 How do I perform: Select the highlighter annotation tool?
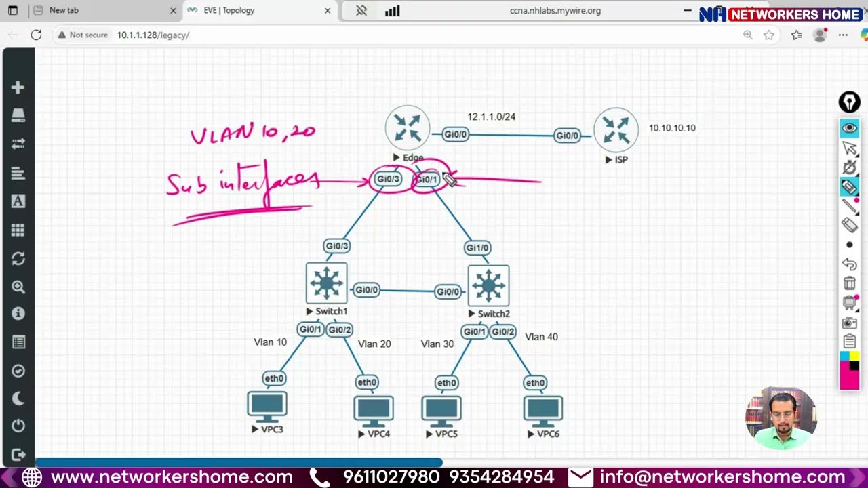pos(850,187)
